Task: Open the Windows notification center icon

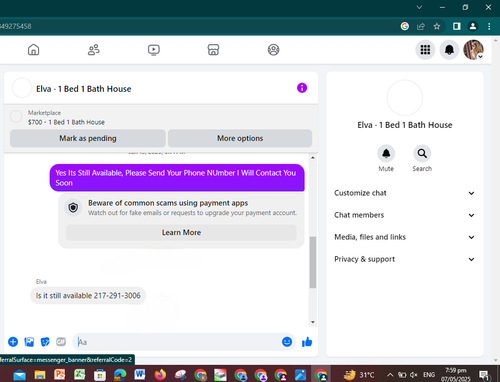Action: coord(484,375)
